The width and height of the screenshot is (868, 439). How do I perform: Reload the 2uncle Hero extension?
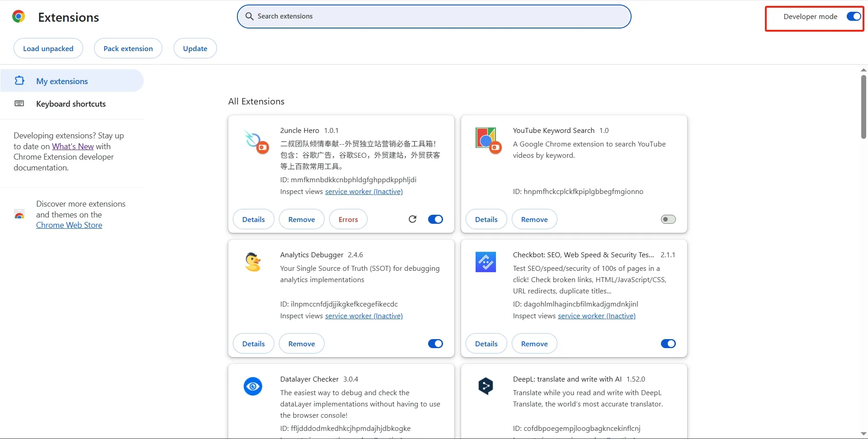point(412,219)
